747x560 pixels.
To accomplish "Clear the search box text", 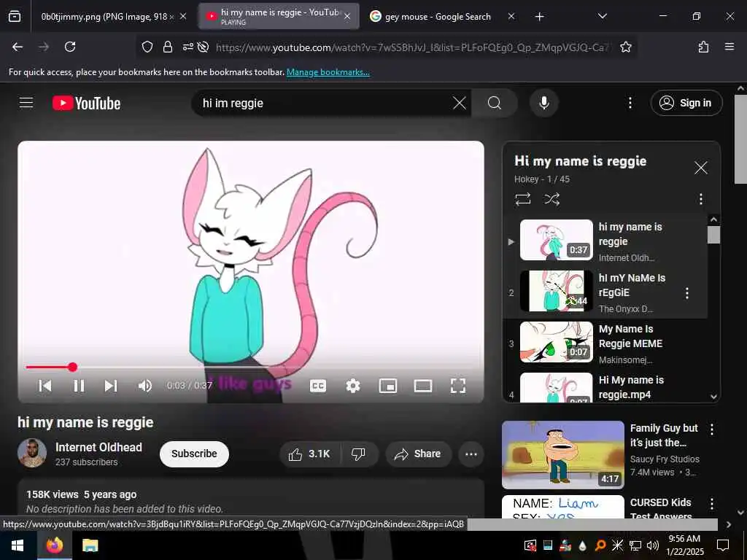I will tap(460, 103).
